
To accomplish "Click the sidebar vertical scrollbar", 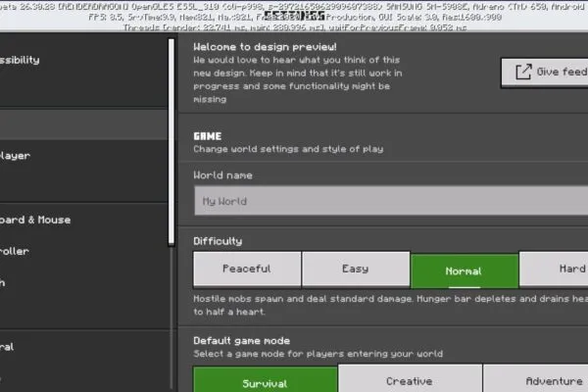I will 171,142.
